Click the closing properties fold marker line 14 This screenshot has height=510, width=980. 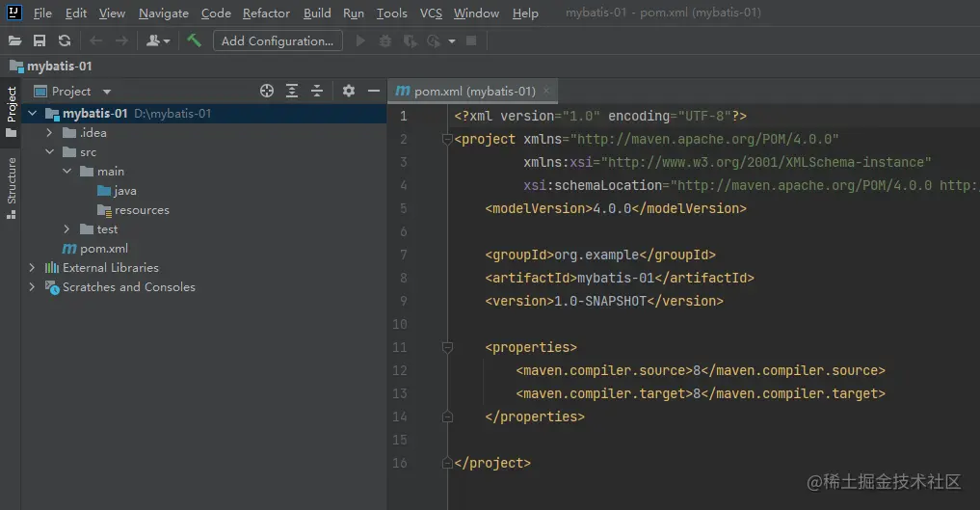click(447, 416)
